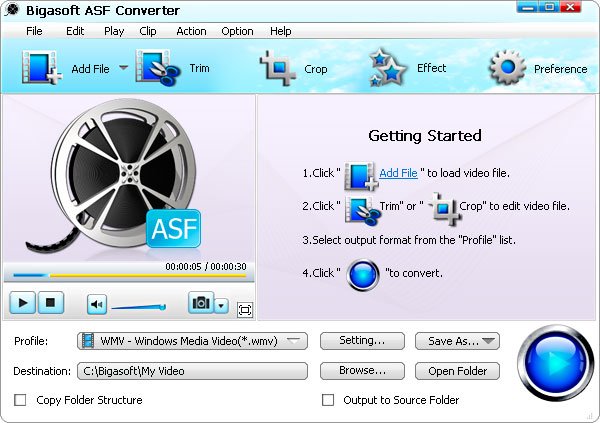Open the Crop tool
This screenshot has width=600, height=423.
click(277, 69)
